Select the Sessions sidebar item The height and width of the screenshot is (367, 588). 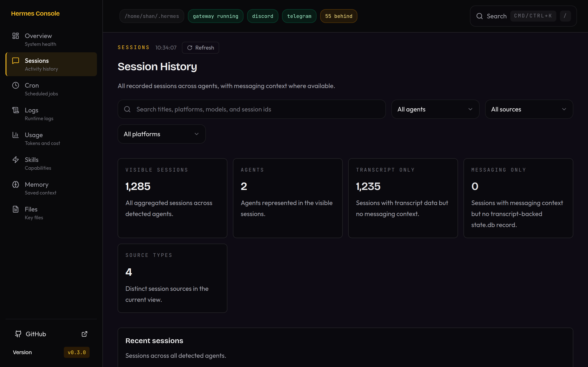click(x=51, y=64)
